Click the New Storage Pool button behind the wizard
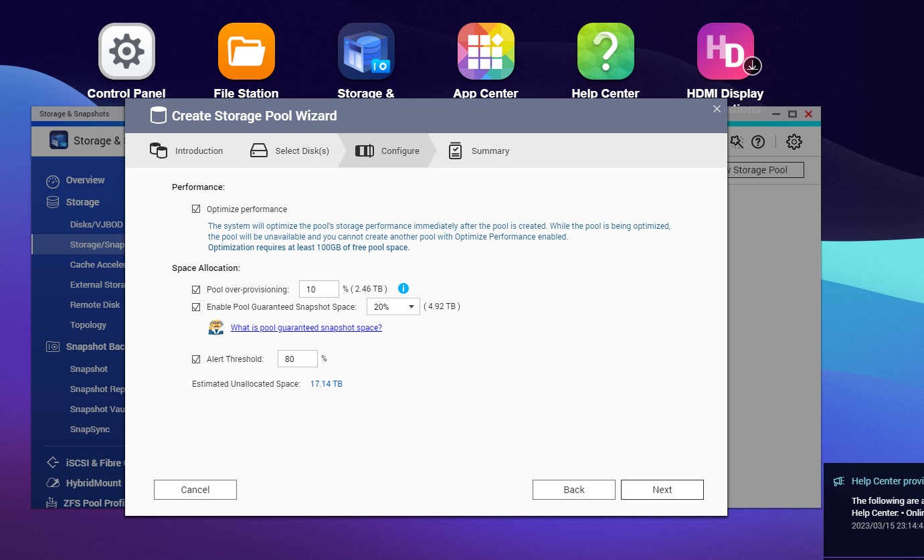Image resolution: width=924 pixels, height=560 pixels. (765, 170)
